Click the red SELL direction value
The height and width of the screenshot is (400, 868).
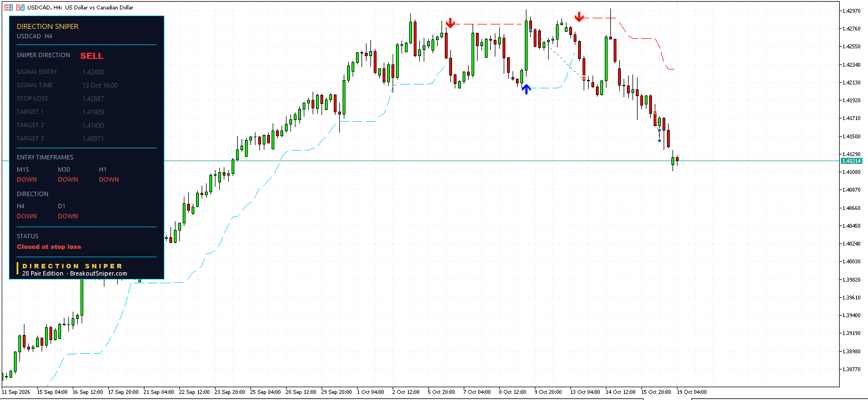click(92, 56)
